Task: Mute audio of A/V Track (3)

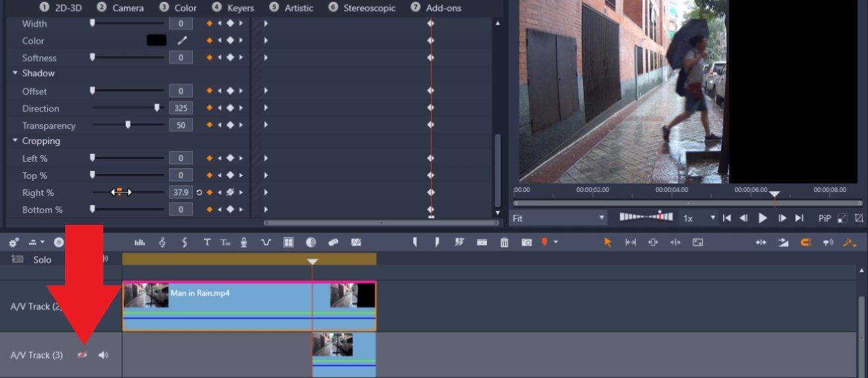Action: [103, 355]
